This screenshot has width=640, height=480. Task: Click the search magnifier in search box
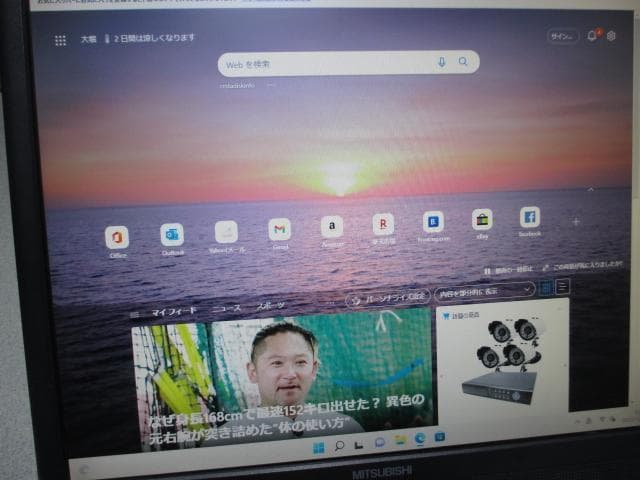(463, 61)
